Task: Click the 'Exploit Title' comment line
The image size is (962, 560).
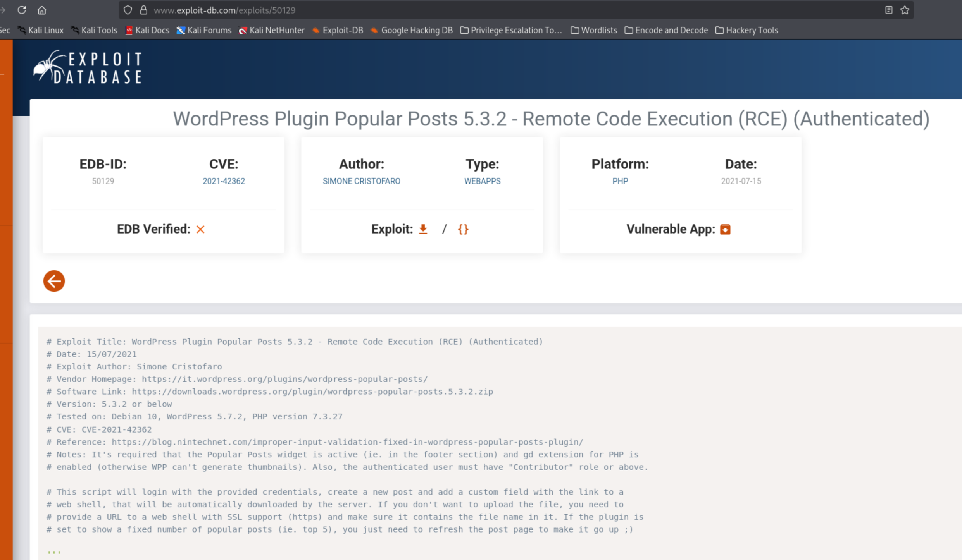Action: 295,342
